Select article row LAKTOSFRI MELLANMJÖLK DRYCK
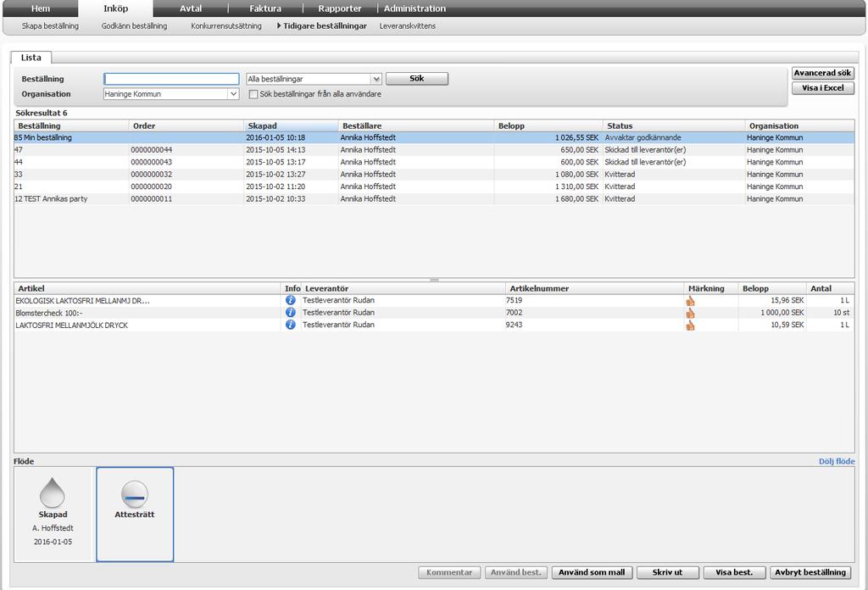This screenshot has height=590, width=868. [x=434, y=325]
